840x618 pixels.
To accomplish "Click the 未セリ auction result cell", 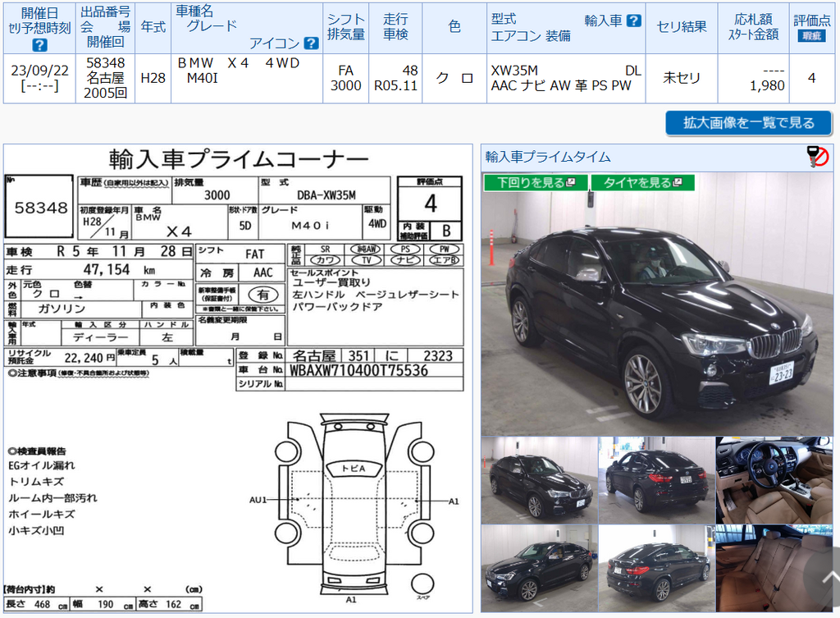I will pos(682,78).
